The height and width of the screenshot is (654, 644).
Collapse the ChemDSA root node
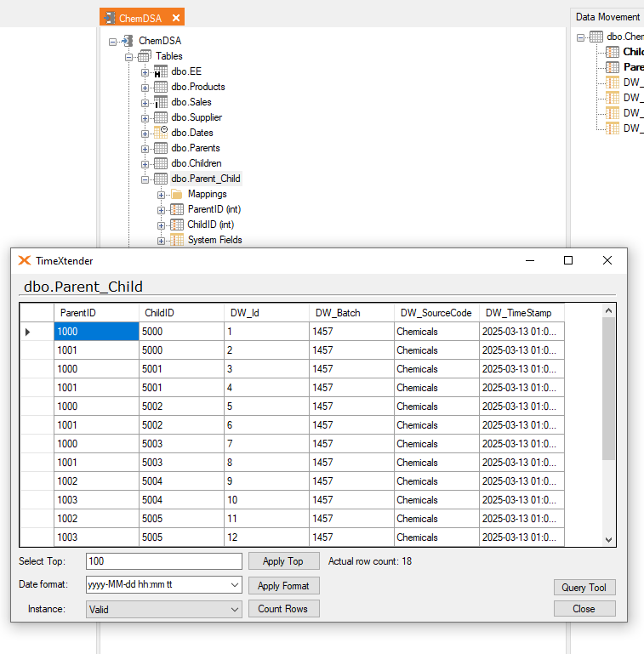point(112,42)
